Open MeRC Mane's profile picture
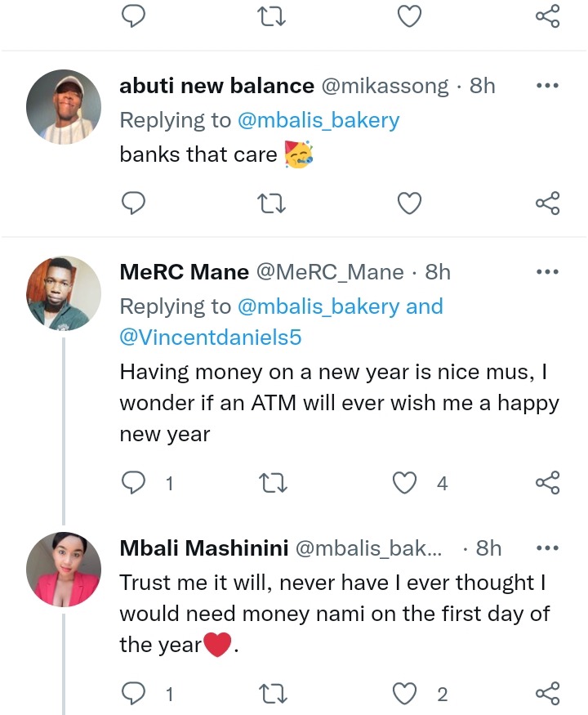This screenshot has width=588, height=715. 64,293
